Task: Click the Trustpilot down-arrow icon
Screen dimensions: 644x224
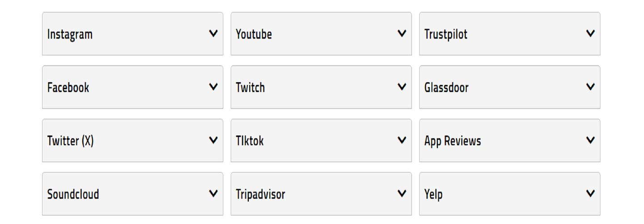Action: 590,34
